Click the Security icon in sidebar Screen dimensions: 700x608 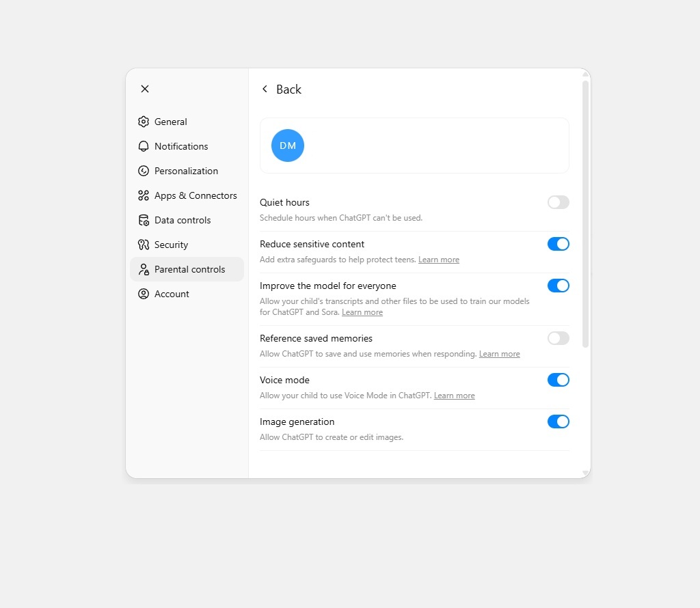144,245
